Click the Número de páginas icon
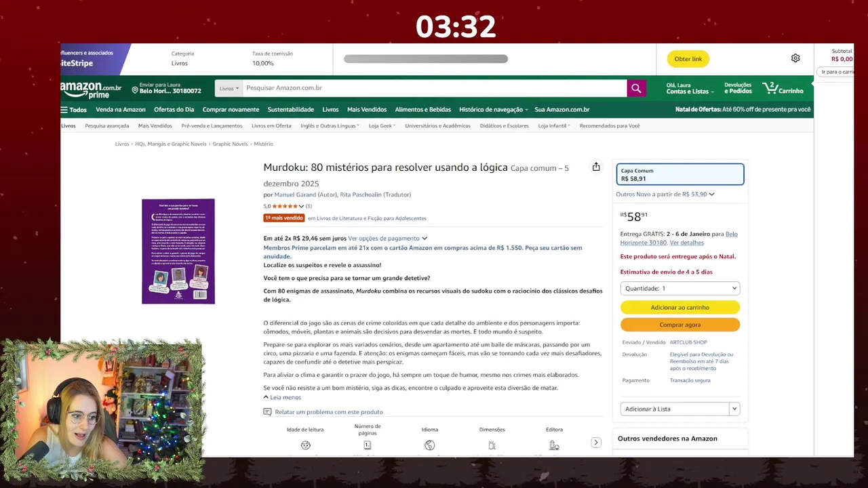Screen dimensions: 868x488 point(367,445)
